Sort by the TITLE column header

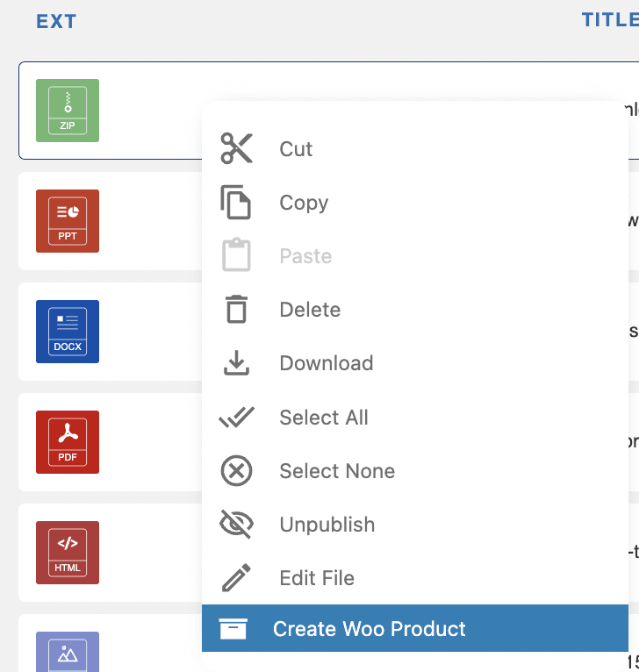pyautogui.click(x=609, y=20)
